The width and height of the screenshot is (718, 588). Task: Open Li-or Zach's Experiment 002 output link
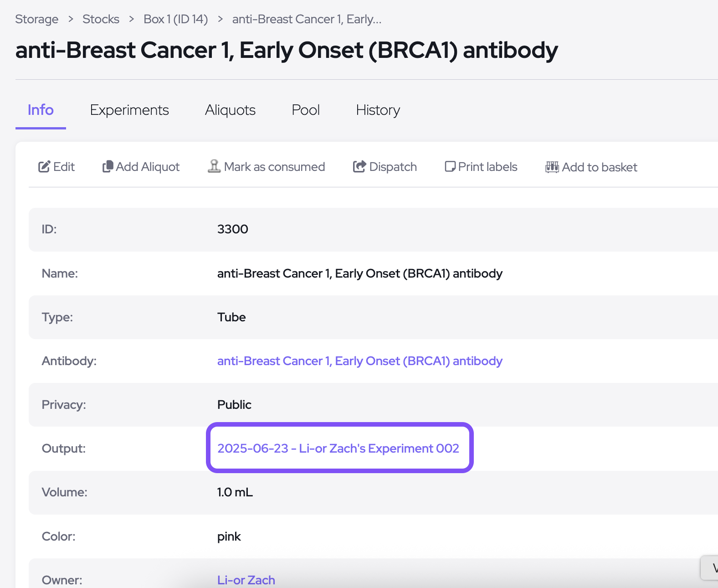pyautogui.click(x=338, y=449)
